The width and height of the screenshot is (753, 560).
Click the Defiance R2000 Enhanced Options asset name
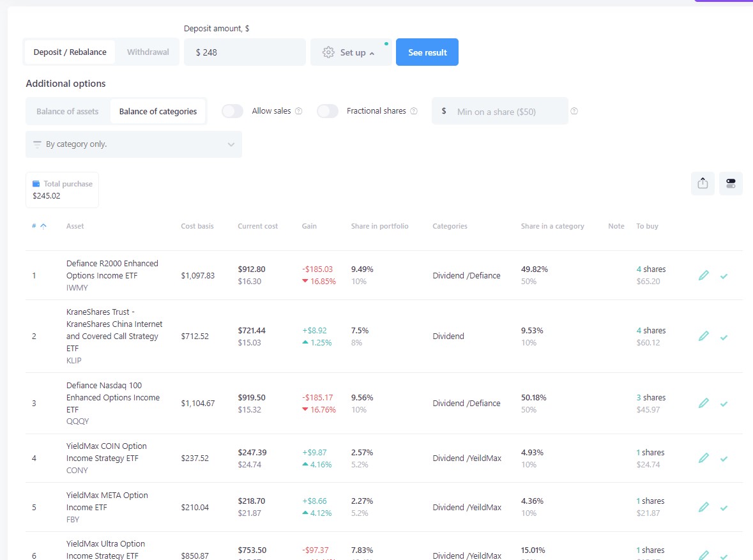[112, 269]
